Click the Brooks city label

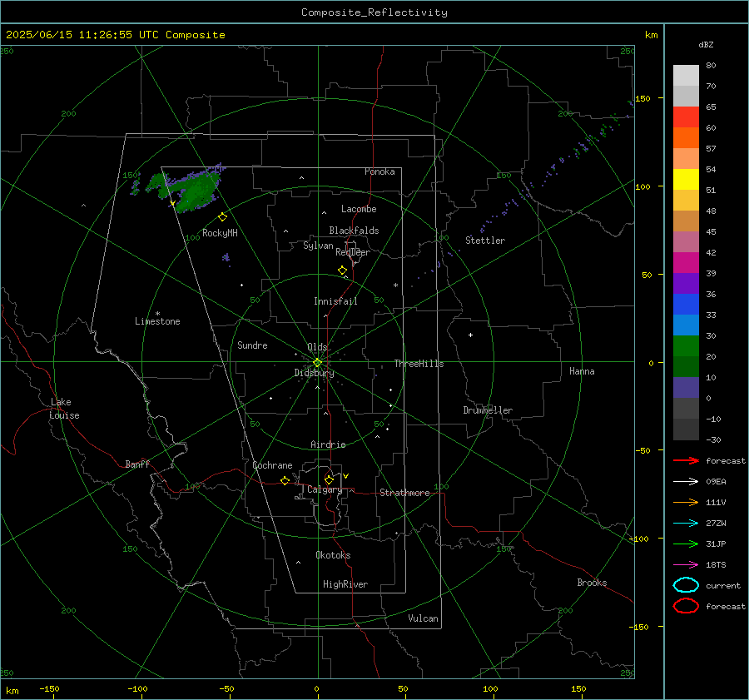click(x=592, y=583)
